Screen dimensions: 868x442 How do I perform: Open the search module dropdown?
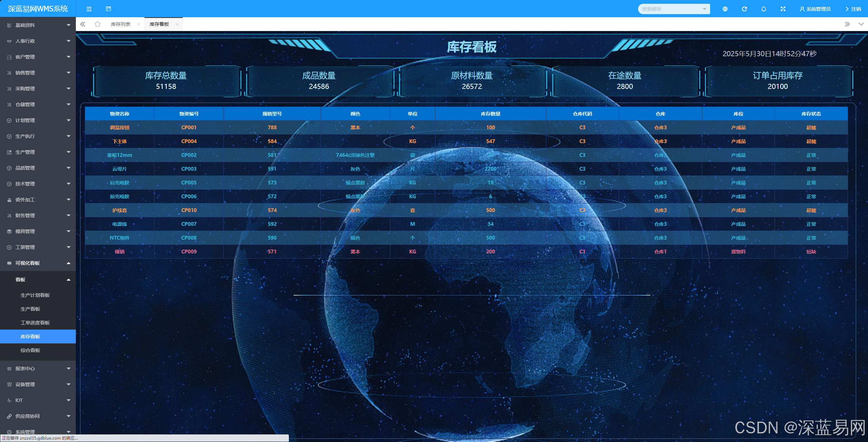coord(674,9)
